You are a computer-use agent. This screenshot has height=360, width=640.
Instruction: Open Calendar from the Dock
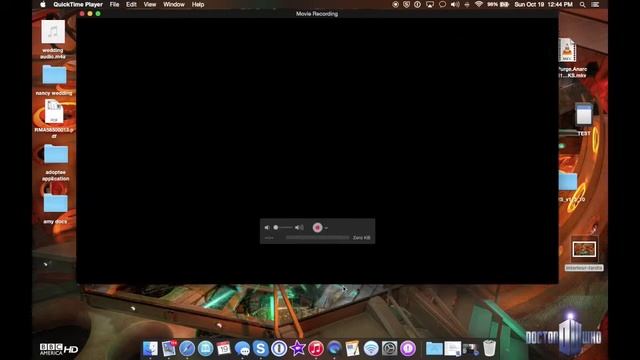224,349
